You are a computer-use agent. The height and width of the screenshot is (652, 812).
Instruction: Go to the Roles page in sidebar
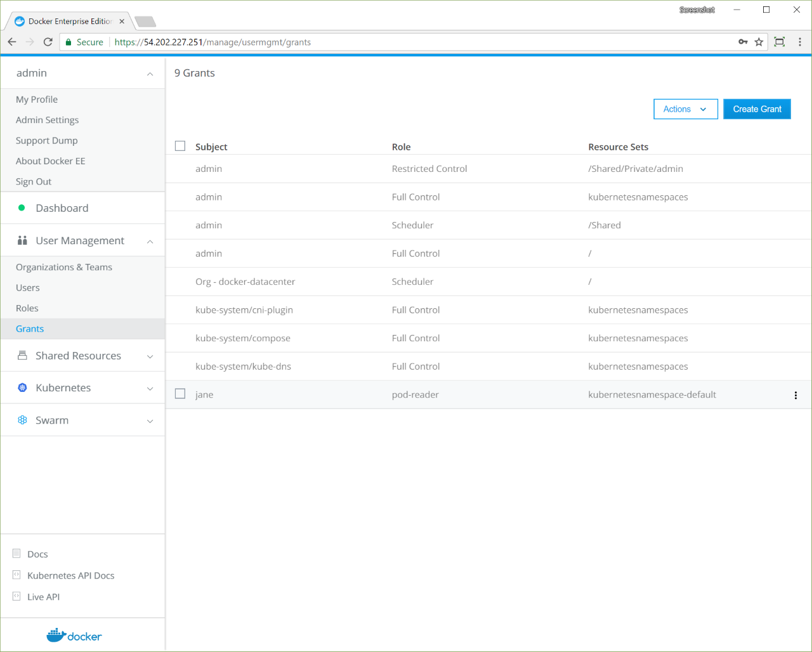tap(27, 308)
